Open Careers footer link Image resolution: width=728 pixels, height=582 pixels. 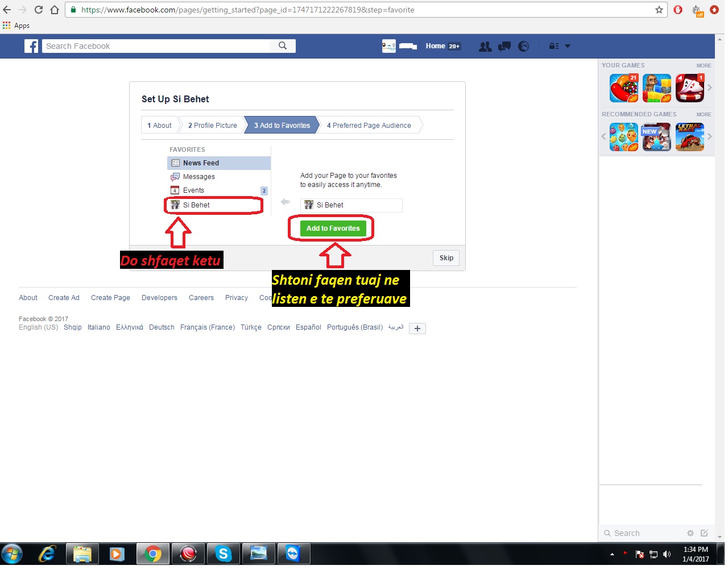coord(201,298)
